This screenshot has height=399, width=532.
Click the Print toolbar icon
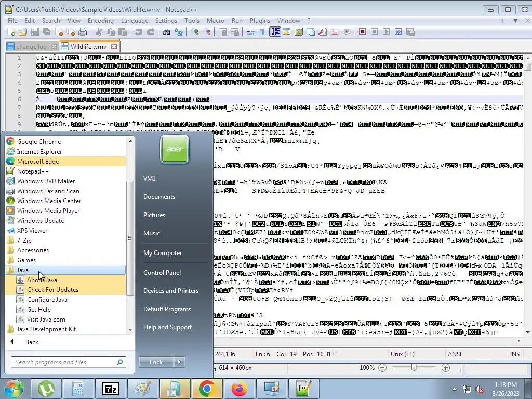(x=83, y=32)
